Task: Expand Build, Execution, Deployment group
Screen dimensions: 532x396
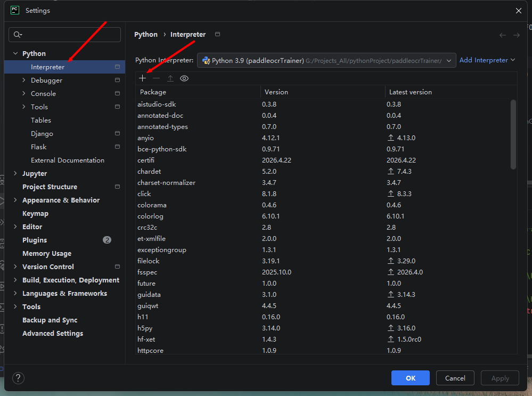Action: (15, 280)
